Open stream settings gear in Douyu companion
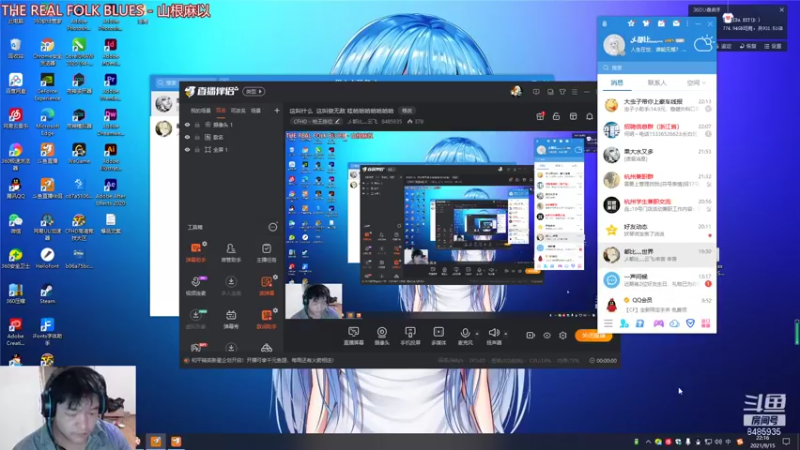The image size is (800, 450). pos(563,335)
